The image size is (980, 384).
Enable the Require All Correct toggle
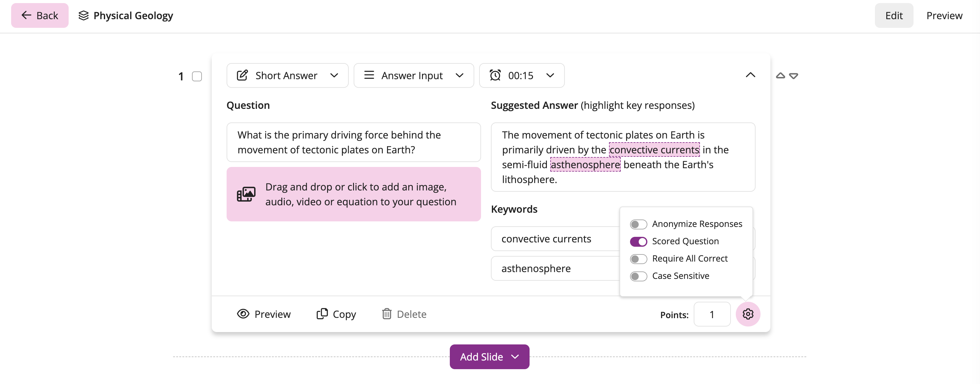638,258
